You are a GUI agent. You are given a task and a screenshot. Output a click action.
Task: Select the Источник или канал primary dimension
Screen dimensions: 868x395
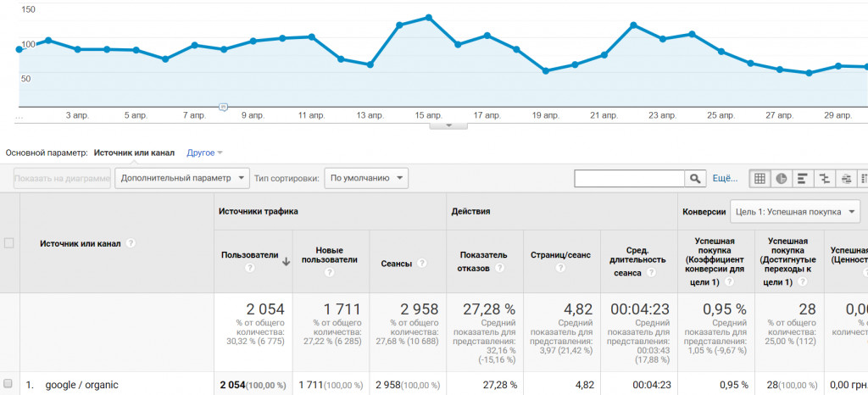point(134,153)
